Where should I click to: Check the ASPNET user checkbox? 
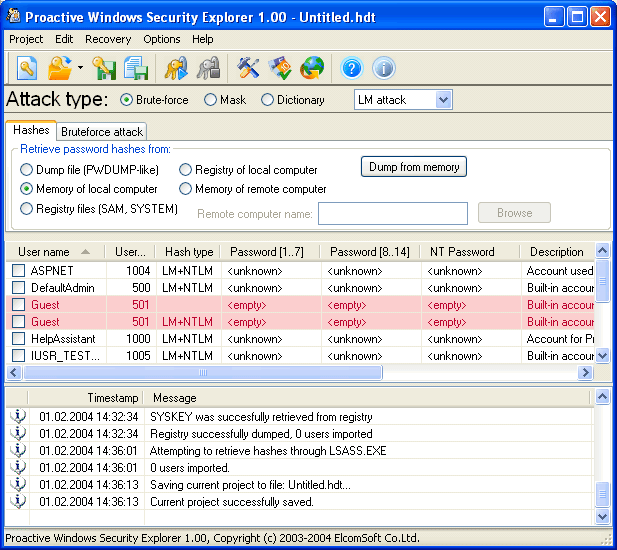point(18,271)
